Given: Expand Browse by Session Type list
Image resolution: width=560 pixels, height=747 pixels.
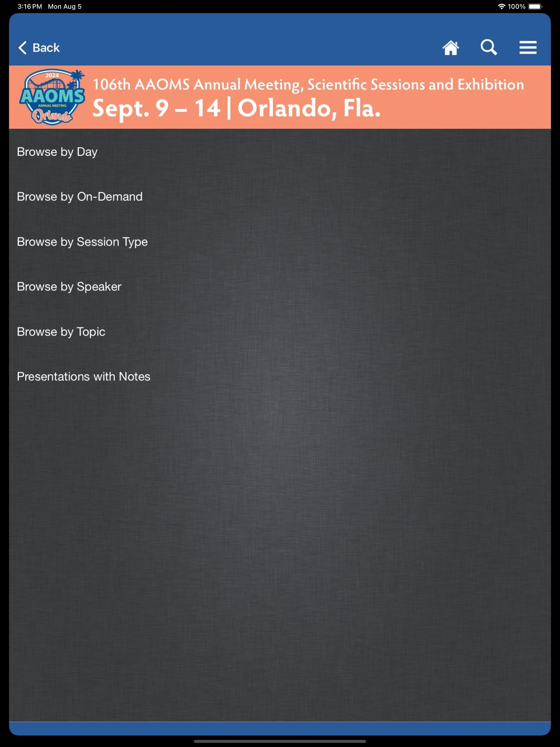Looking at the screenshot, I should tap(82, 241).
